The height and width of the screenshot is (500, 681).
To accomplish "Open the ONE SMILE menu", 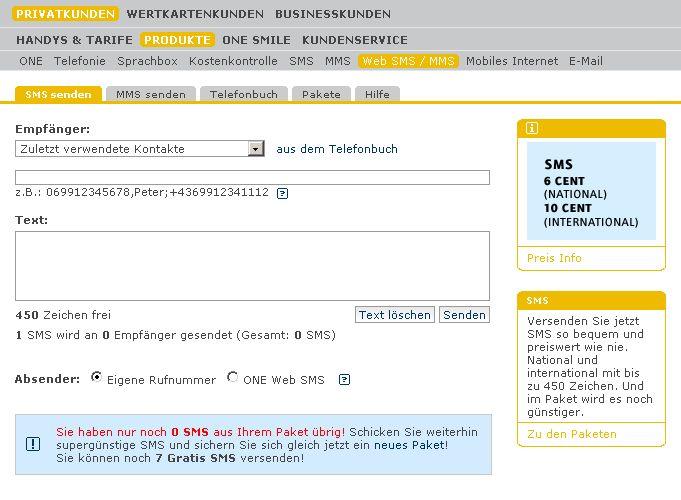I will click(256, 40).
